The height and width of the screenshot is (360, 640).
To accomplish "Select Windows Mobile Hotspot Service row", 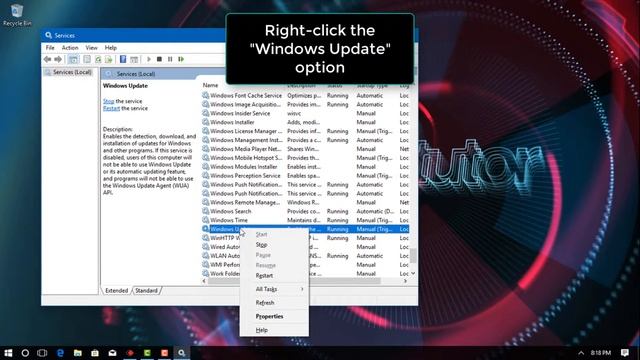I will pos(305,158).
